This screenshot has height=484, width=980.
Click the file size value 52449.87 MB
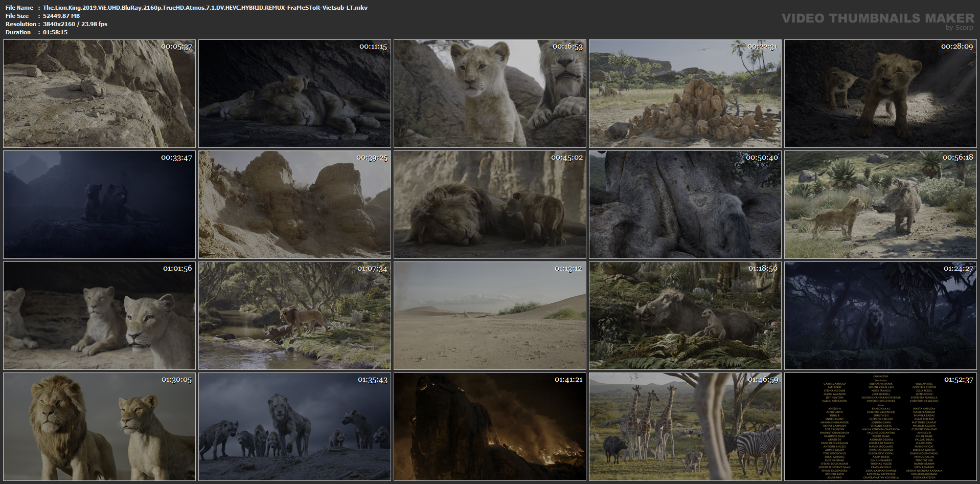point(61,16)
